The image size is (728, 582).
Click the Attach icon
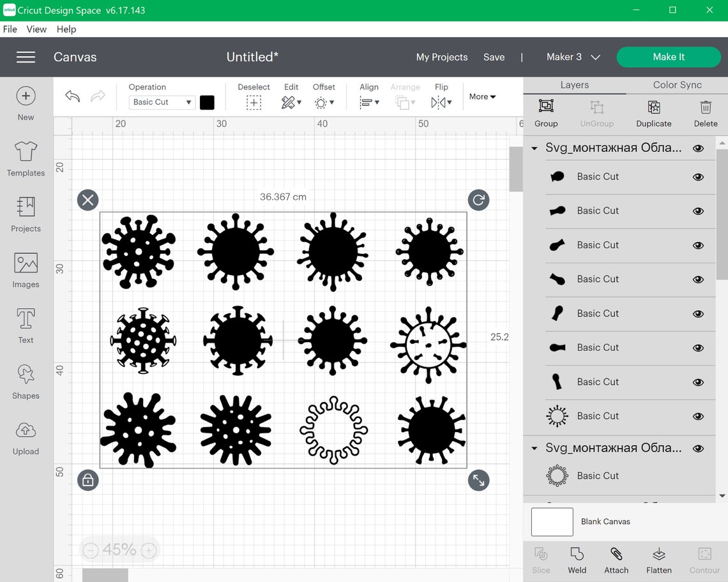pyautogui.click(x=616, y=560)
